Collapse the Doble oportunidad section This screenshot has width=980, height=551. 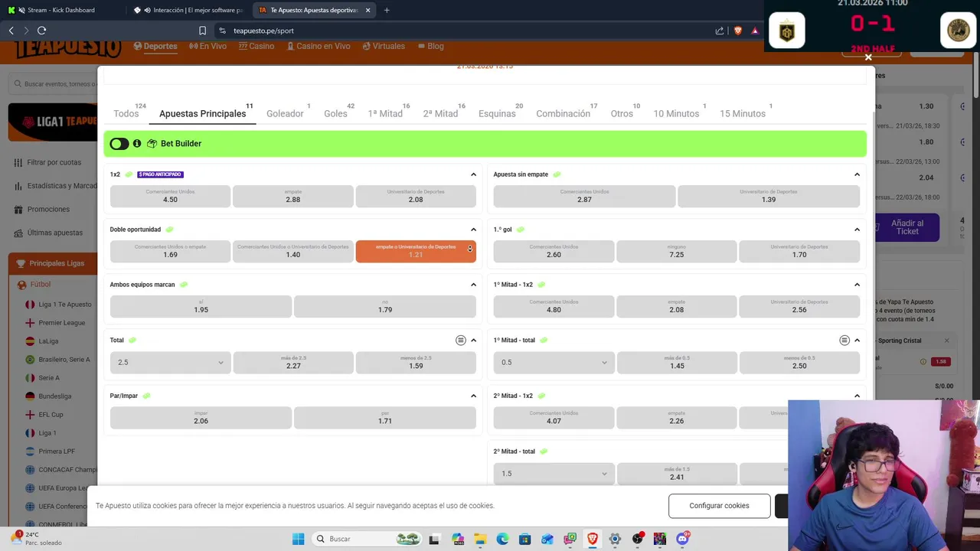[x=473, y=230]
